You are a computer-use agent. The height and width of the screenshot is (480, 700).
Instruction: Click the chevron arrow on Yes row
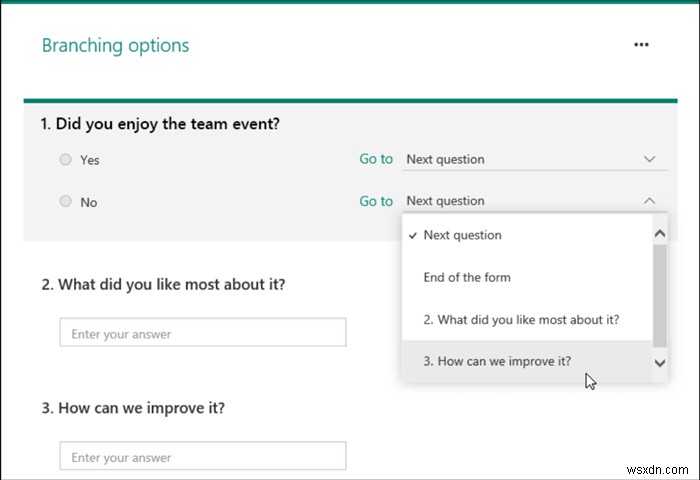[650, 159]
